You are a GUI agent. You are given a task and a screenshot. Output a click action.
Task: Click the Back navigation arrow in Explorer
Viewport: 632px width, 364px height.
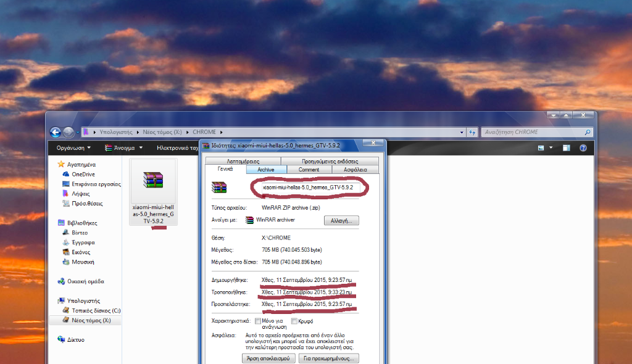(55, 132)
